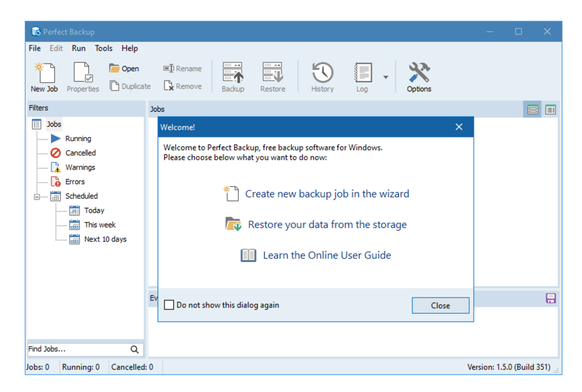Click the Cancelled: 0 status bar entry
The image size is (582, 392).
132,367
